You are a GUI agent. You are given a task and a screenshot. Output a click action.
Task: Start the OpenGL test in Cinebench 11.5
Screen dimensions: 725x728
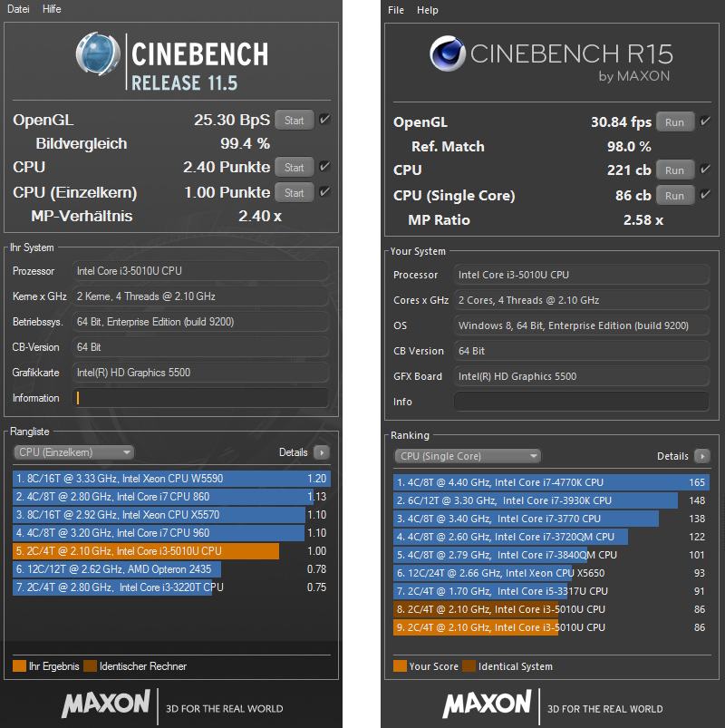click(x=295, y=121)
